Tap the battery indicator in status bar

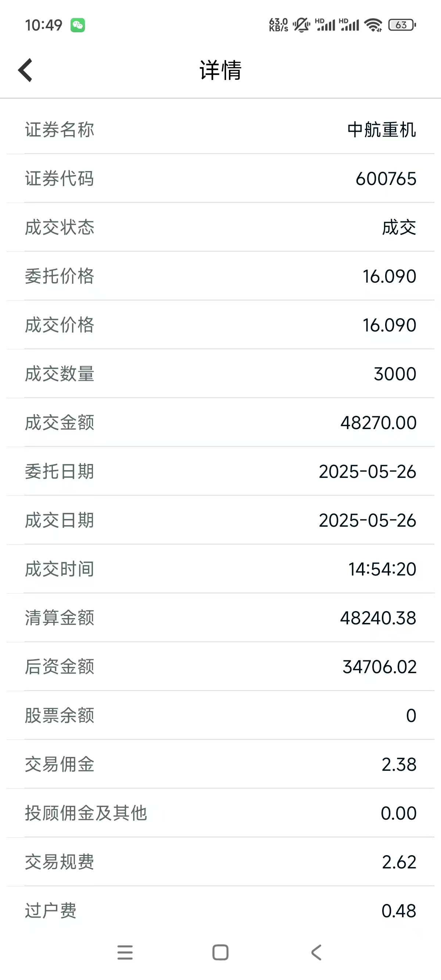tap(402, 25)
